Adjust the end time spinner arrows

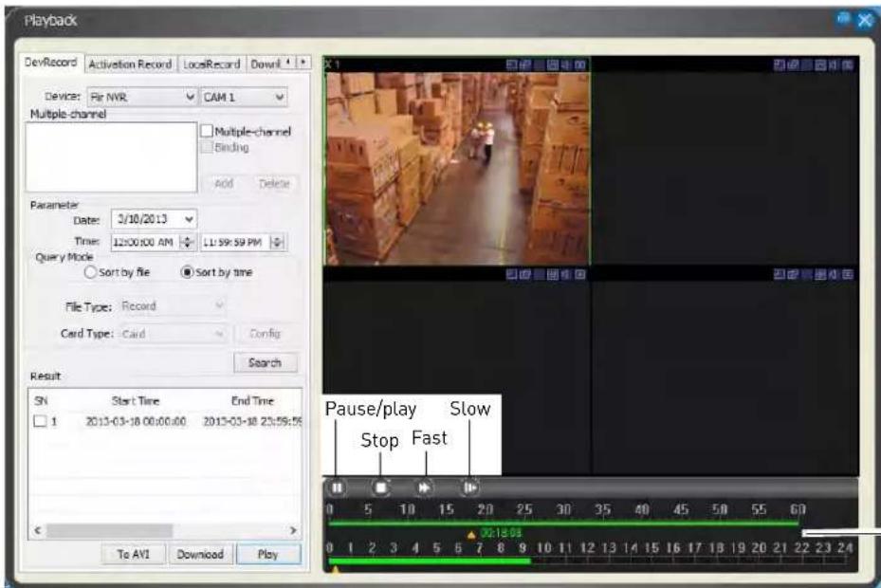point(277,242)
